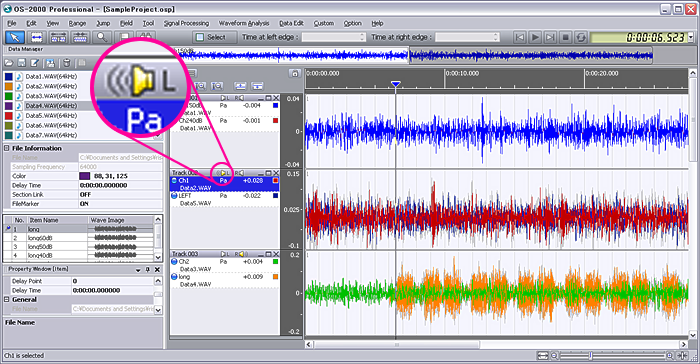Select Data7.WAV(64kHz) in Data Manager
This screenshot has width=700, height=364.
point(51,135)
